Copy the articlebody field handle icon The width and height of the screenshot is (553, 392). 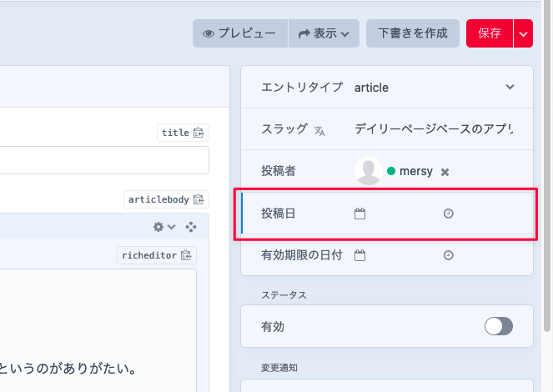199,199
